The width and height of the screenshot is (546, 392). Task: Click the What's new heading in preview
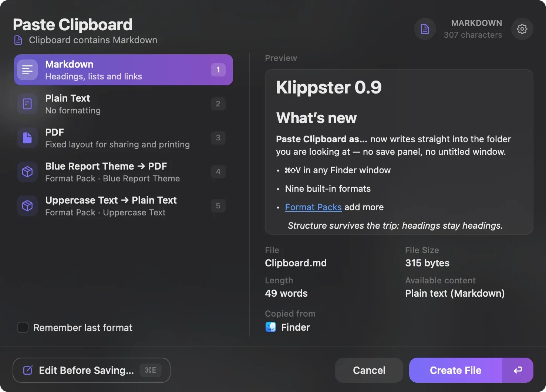pyautogui.click(x=316, y=118)
